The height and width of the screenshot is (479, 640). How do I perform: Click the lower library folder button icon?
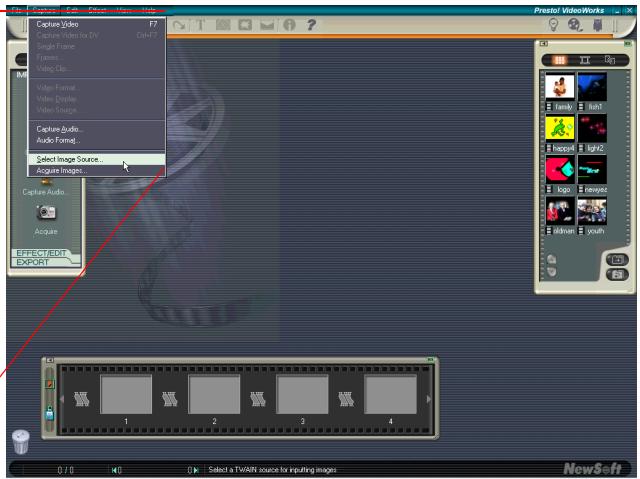617,275
